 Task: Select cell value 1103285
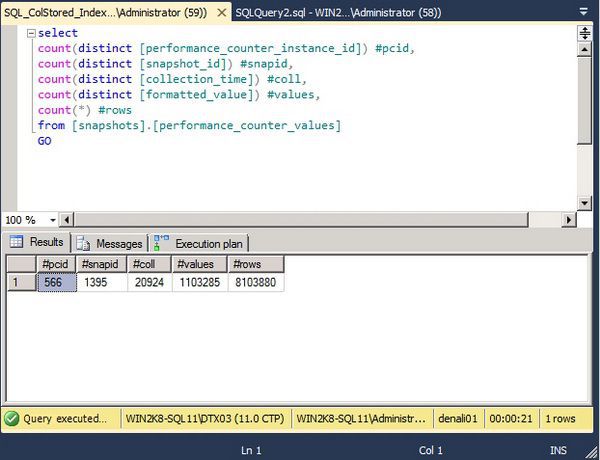(200, 282)
